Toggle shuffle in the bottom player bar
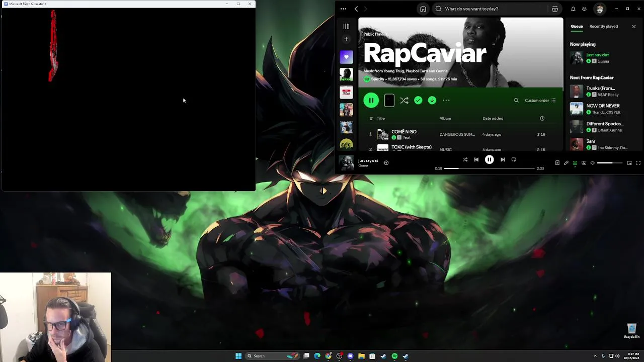This screenshot has height=362, width=644. click(x=465, y=159)
